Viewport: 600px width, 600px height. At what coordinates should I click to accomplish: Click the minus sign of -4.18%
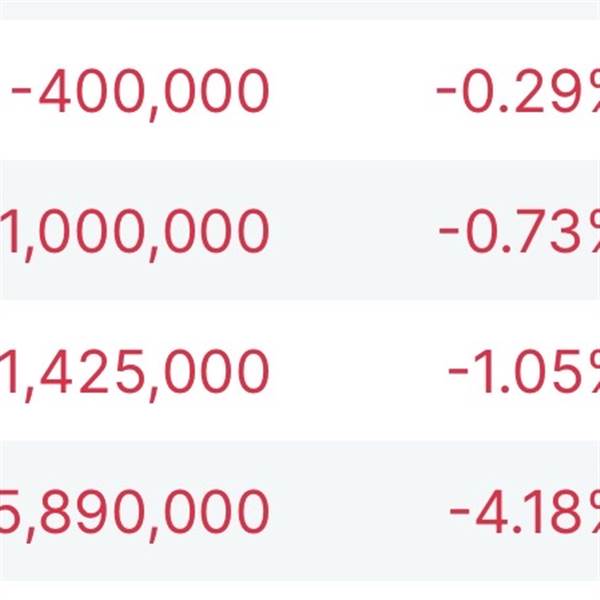(461, 514)
